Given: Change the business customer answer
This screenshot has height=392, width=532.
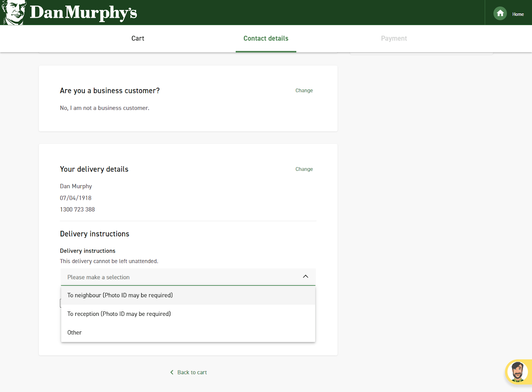Looking at the screenshot, I should 304,90.
